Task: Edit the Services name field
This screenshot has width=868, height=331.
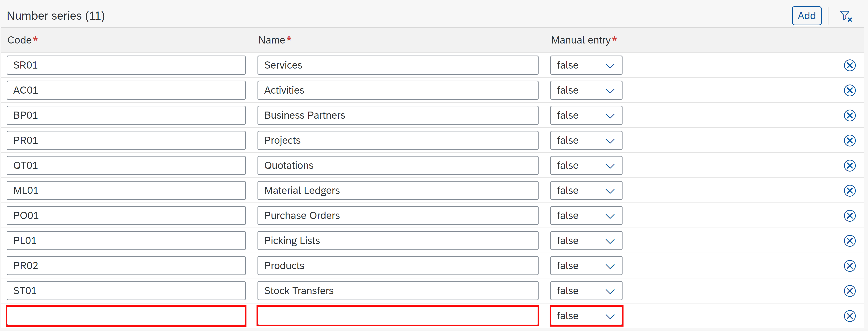Action: coord(398,65)
